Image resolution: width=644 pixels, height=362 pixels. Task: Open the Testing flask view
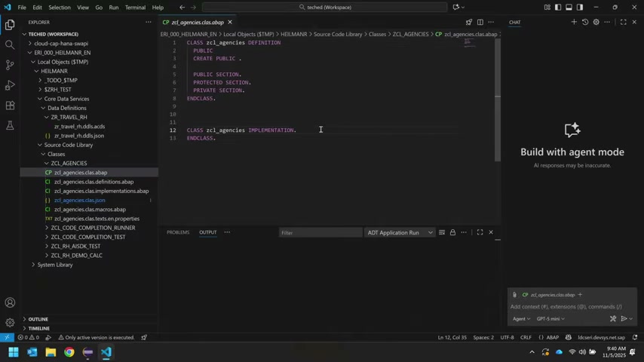[10, 125]
